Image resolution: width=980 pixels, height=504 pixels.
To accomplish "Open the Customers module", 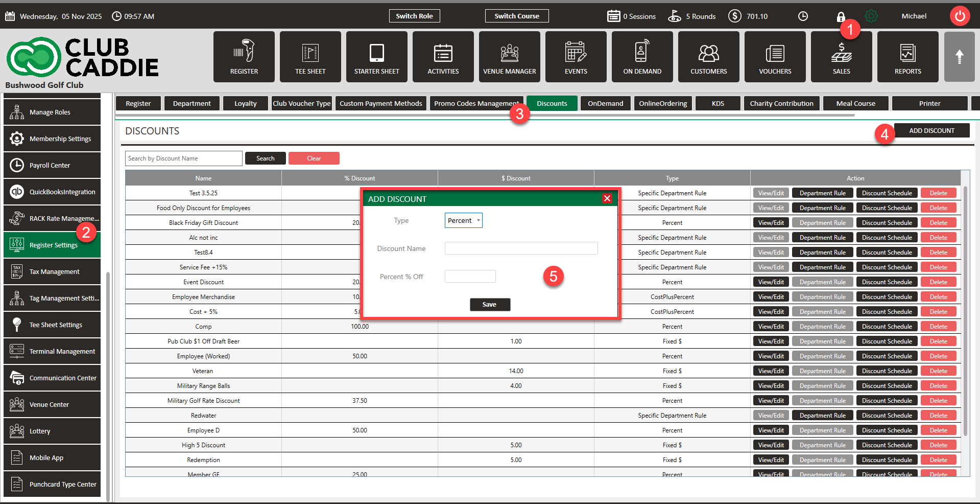I will [708, 57].
